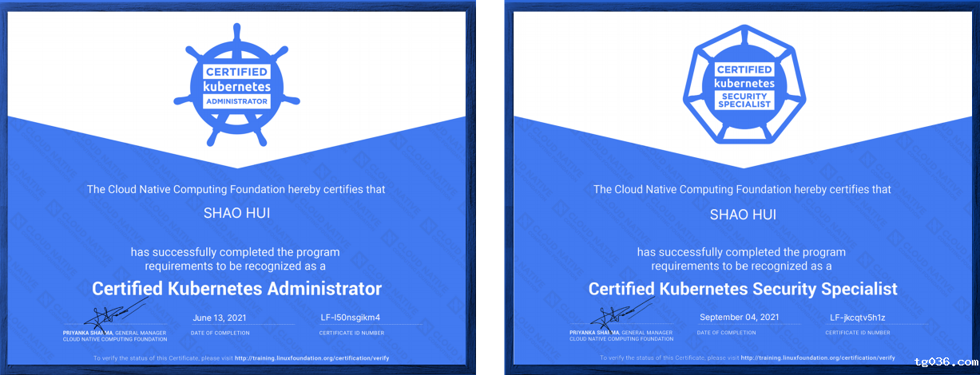The width and height of the screenshot is (980, 375).
Task: Click the title Certified Kubernetes Security Specialist
Action: coord(743,288)
